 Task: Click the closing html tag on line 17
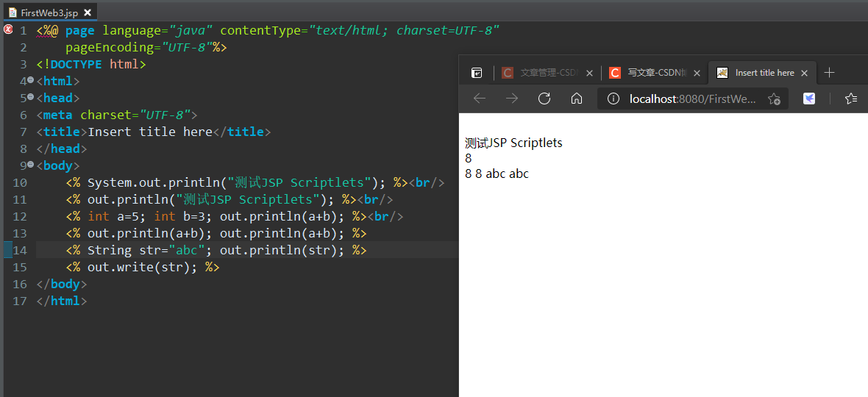[x=62, y=301]
